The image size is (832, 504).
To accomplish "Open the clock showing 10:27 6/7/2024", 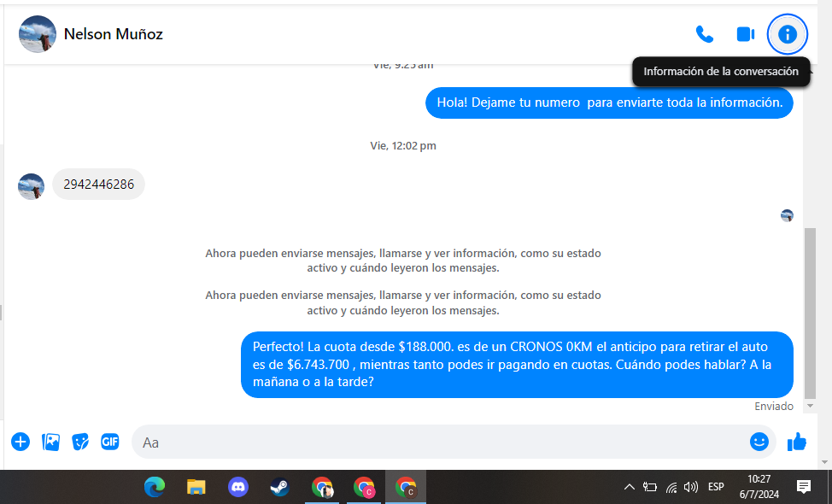I will pyautogui.click(x=759, y=487).
